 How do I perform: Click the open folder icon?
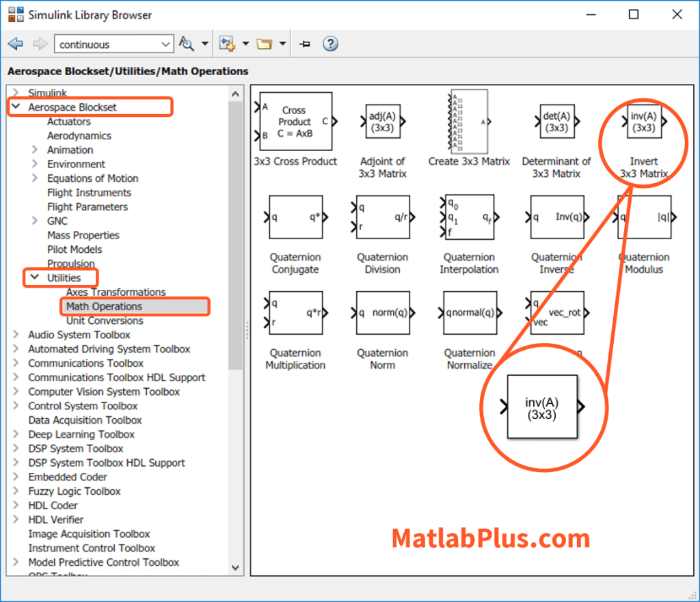(265, 44)
